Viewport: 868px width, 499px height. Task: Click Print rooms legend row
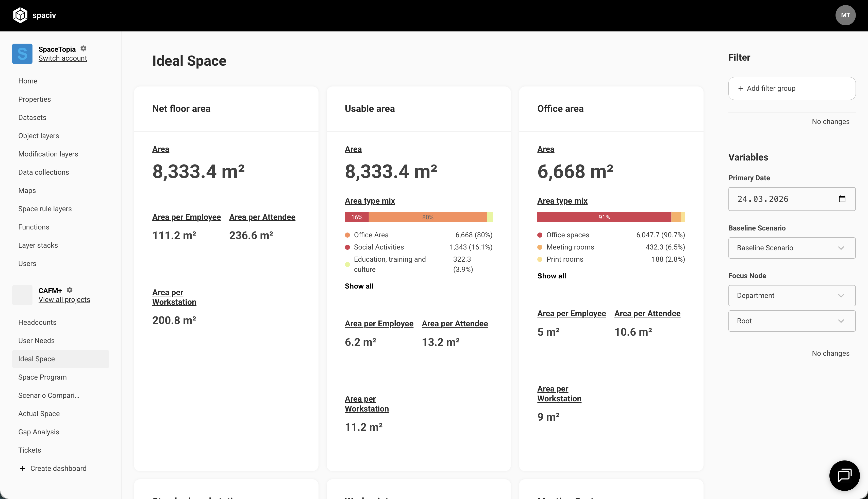point(611,259)
